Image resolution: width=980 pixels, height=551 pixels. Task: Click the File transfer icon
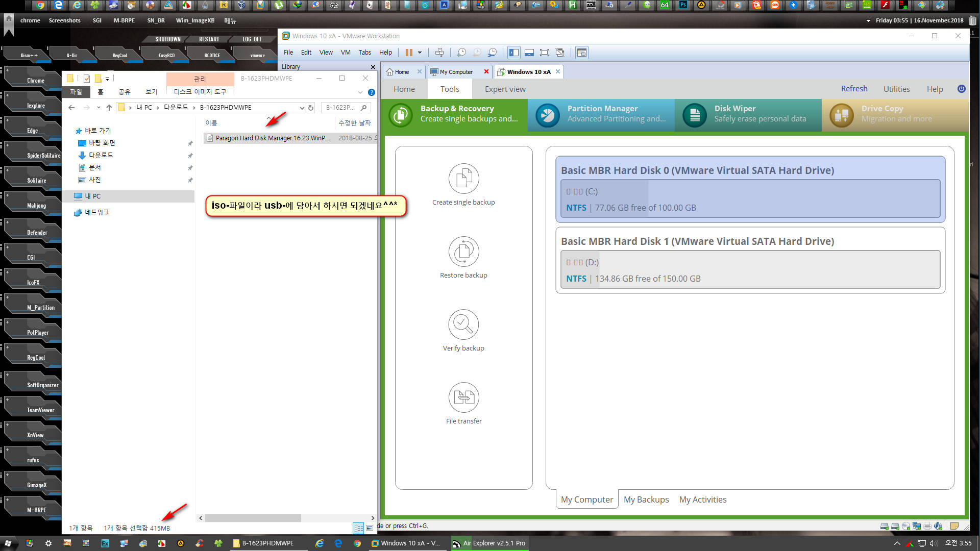tap(463, 397)
